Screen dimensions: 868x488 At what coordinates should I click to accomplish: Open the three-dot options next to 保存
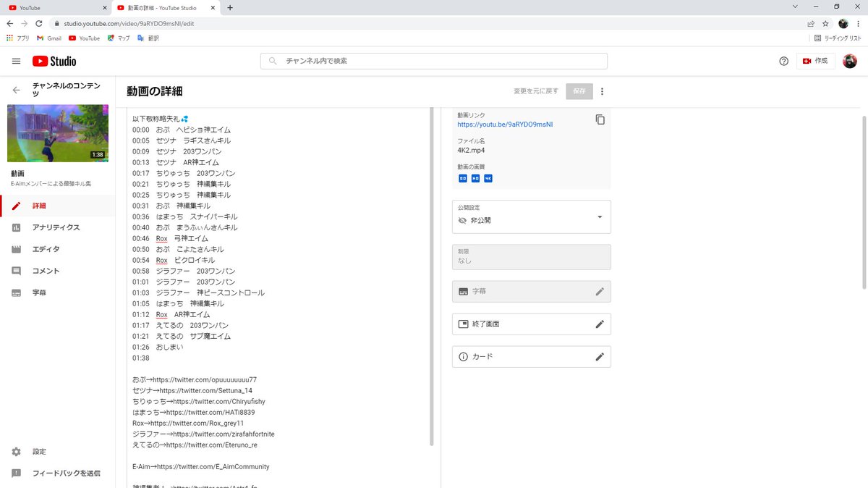pyautogui.click(x=603, y=91)
